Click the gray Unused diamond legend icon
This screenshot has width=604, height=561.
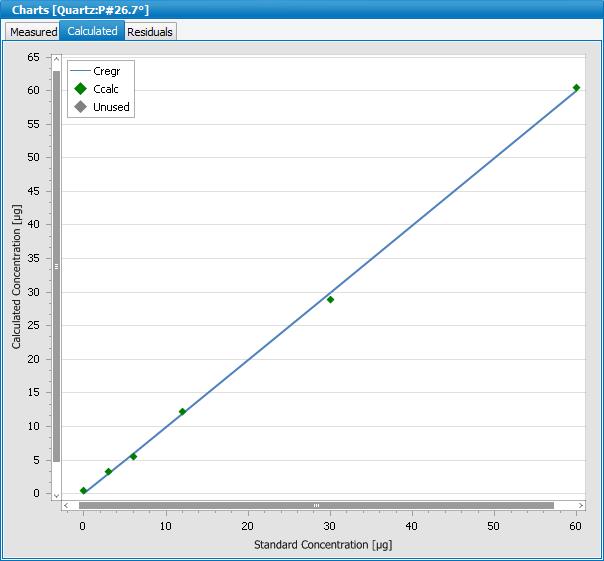point(80,107)
